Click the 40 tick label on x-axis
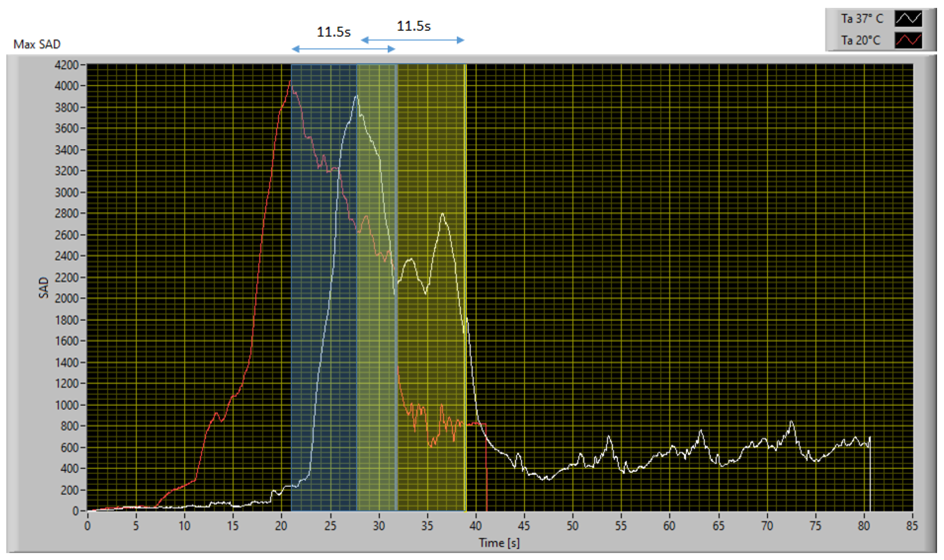 point(475,526)
